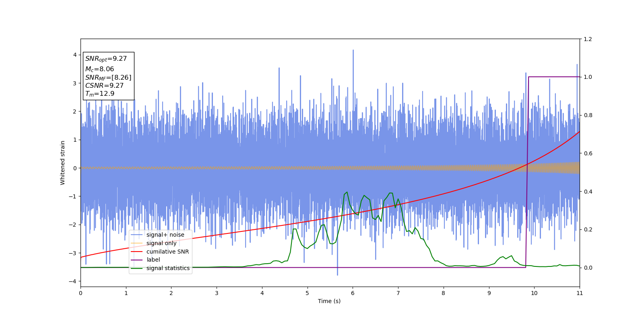Screen dimensions: 644x322
Task: Click the 'signal only' legend entry
Action: click(x=161, y=243)
